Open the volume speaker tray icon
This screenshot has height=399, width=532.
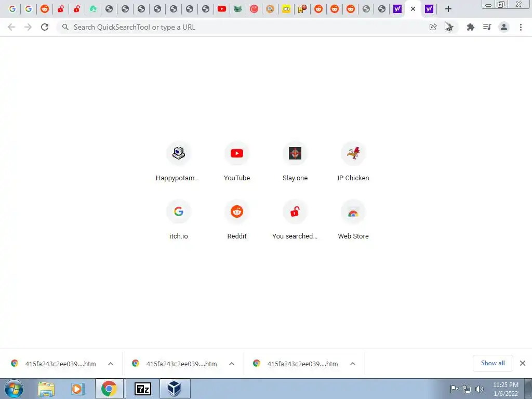pos(480,389)
